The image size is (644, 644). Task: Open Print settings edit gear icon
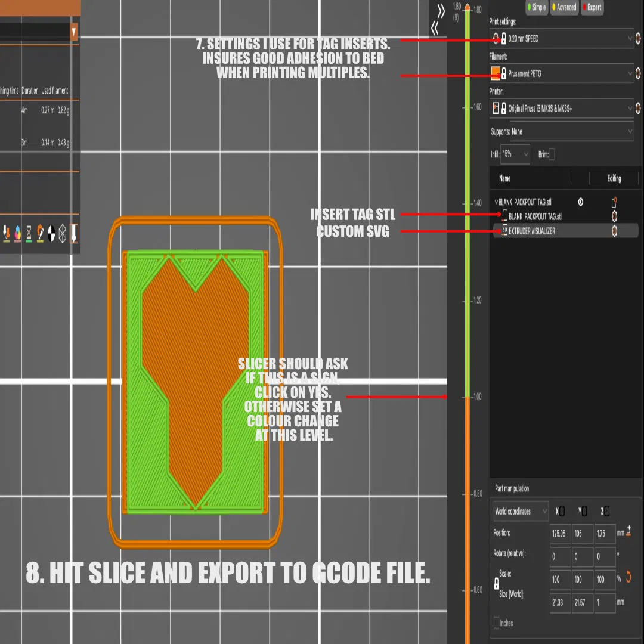coord(638,39)
